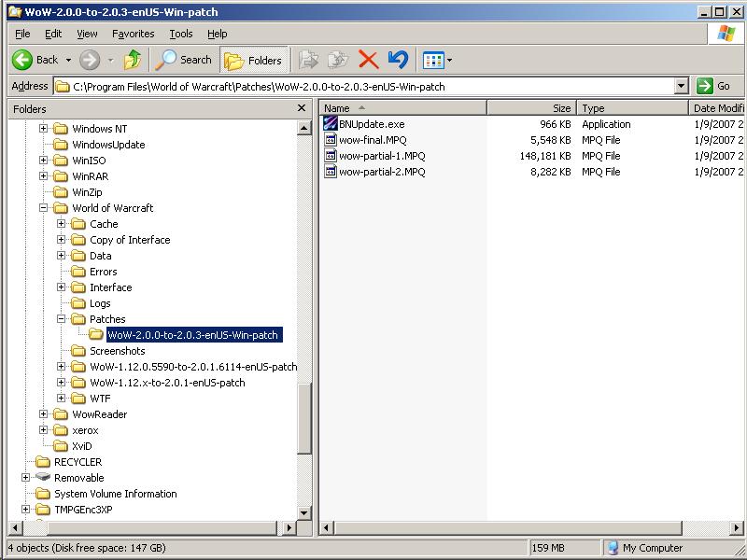Screen dimensions: 747x560
Task: Open the Back history dropdown arrow
Action: coord(68,60)
